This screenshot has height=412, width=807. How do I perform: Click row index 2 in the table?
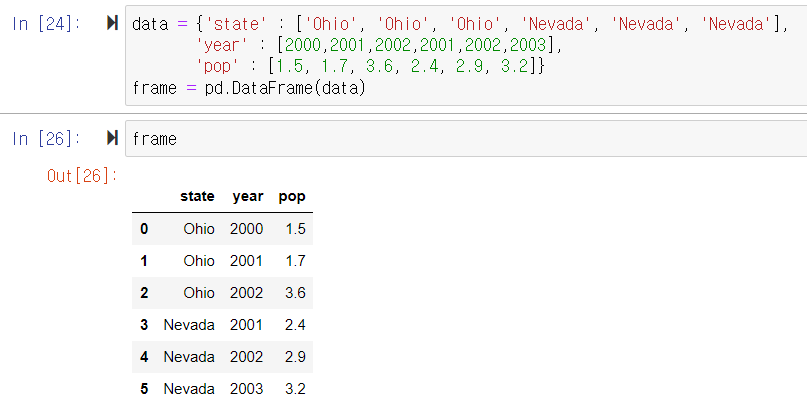(144, 293)
